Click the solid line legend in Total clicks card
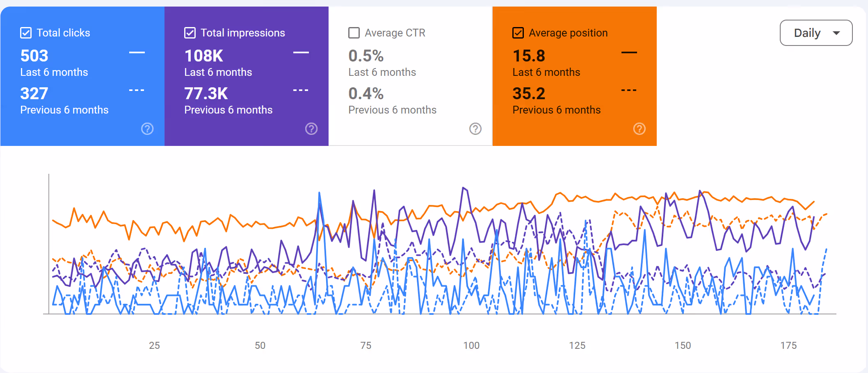This screenshot has height=373, width=868. point(137,52)
